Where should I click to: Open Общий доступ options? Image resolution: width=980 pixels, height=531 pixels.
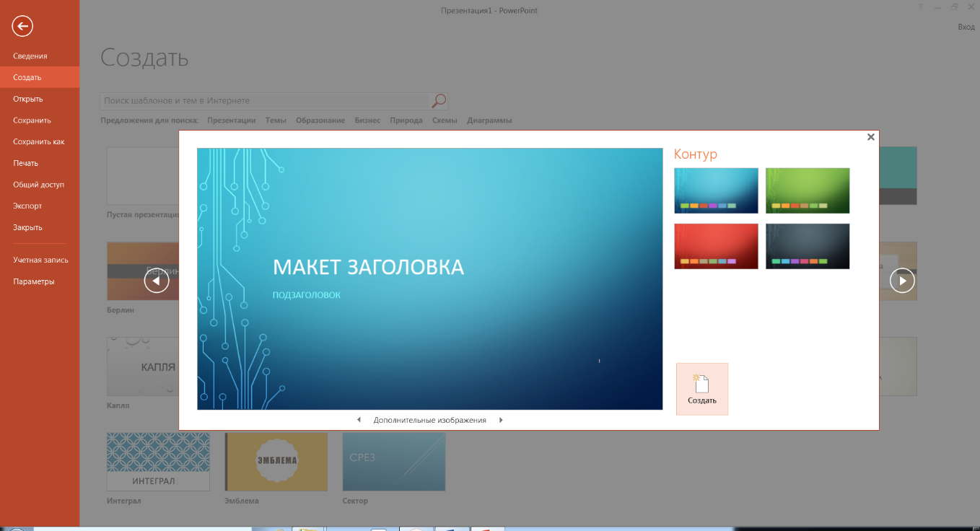coord(40,185)
